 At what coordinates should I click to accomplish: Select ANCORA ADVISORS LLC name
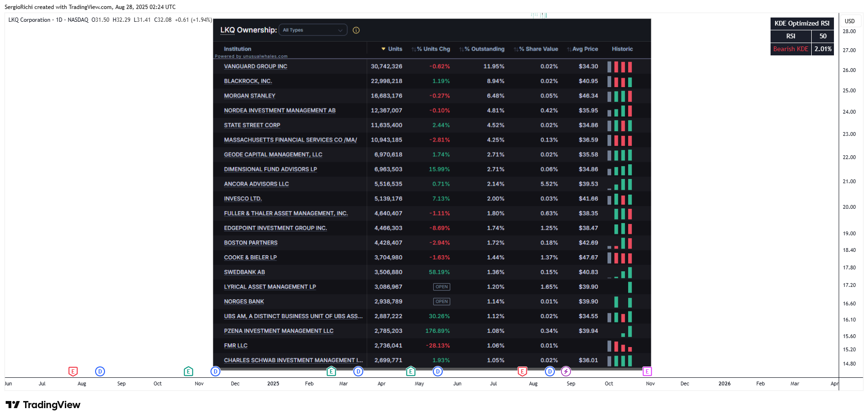256,184
